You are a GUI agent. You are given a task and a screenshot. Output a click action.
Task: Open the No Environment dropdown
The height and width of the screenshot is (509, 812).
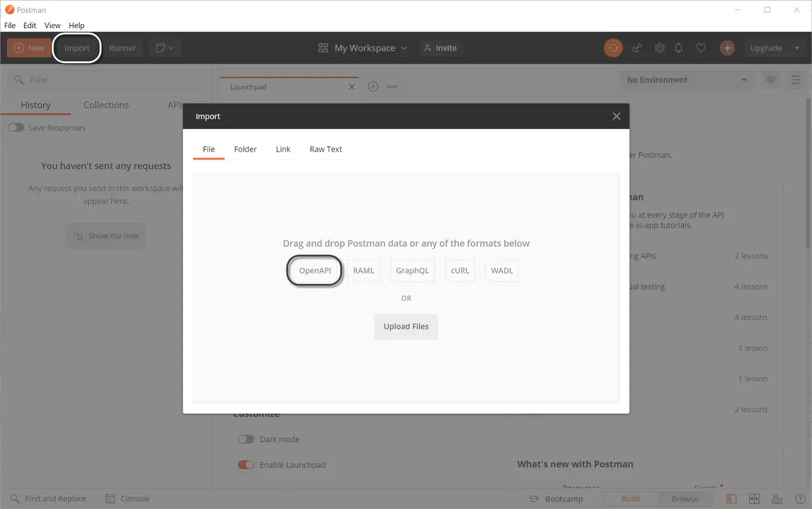(687, 80)
